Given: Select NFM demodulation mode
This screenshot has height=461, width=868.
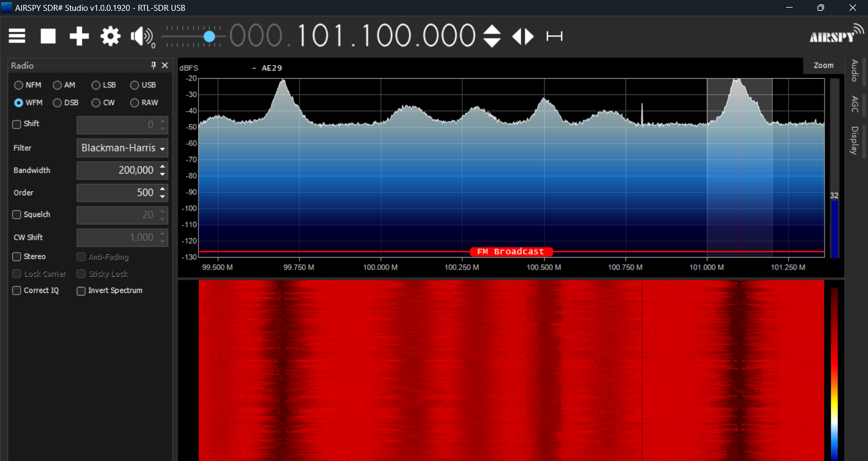Looking at the screenshot, I should 28,85.
